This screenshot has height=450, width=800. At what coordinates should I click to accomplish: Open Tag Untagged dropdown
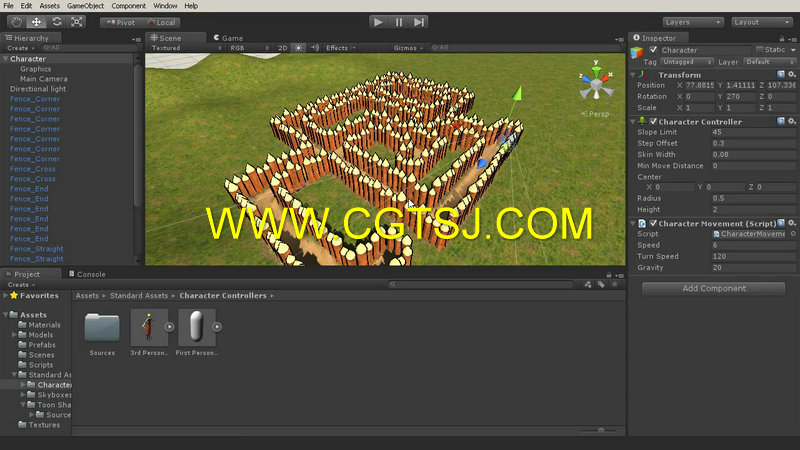point(687,62)
